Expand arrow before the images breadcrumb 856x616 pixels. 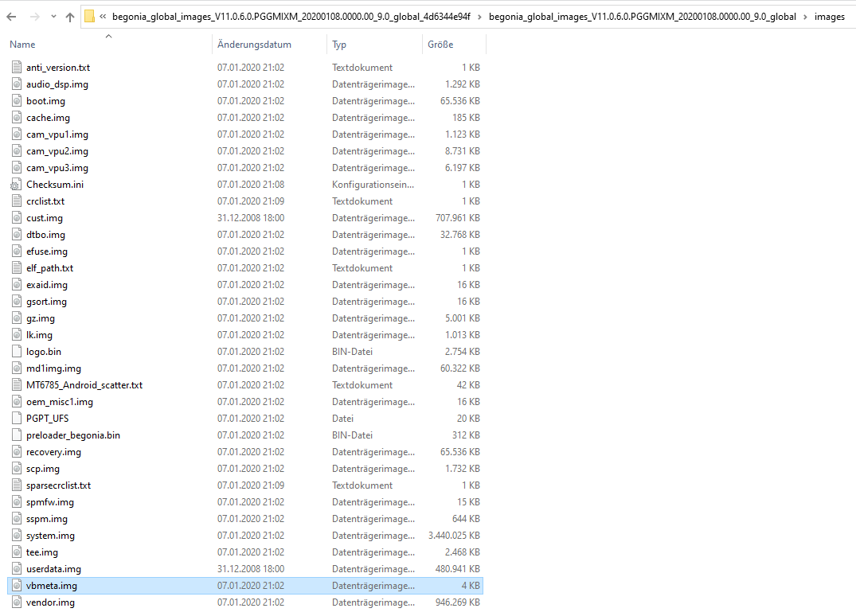805,17
